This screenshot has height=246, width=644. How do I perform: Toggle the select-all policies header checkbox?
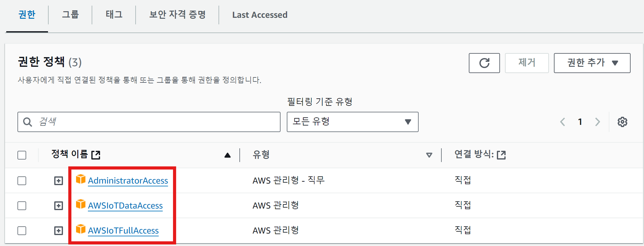click(x=22, y=155)
